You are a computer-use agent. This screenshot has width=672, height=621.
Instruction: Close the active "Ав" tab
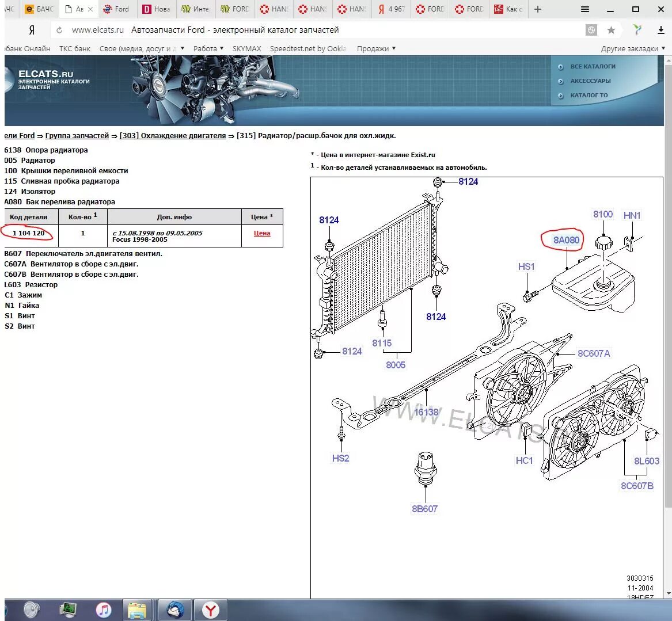click(x=90, y=9)
